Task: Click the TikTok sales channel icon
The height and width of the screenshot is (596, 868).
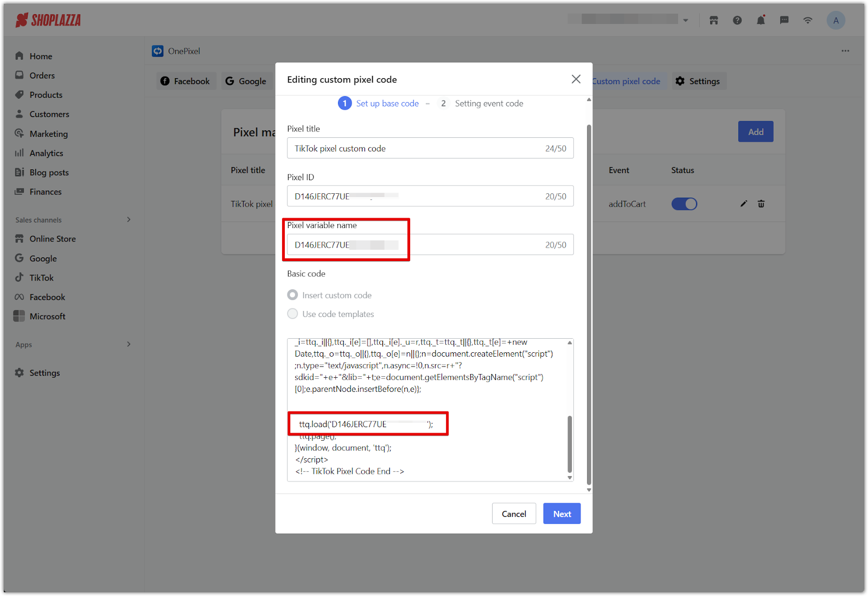Action: coord(20,277)
